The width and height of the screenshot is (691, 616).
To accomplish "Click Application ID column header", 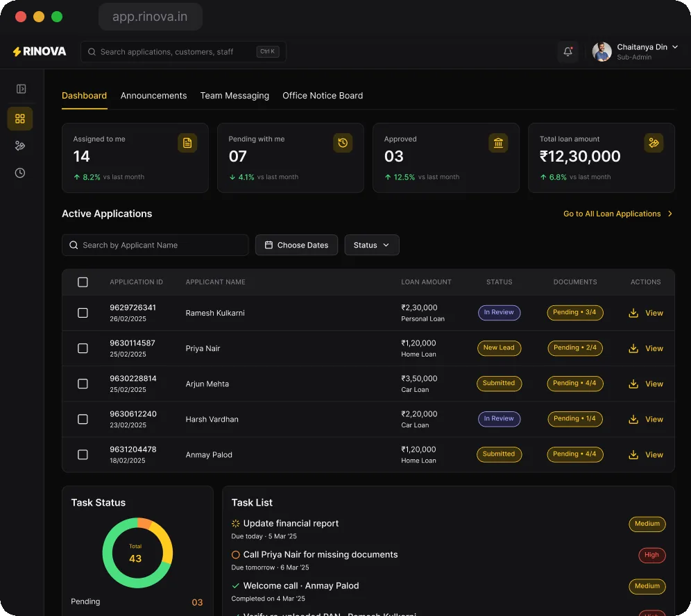I will [136, 282].
